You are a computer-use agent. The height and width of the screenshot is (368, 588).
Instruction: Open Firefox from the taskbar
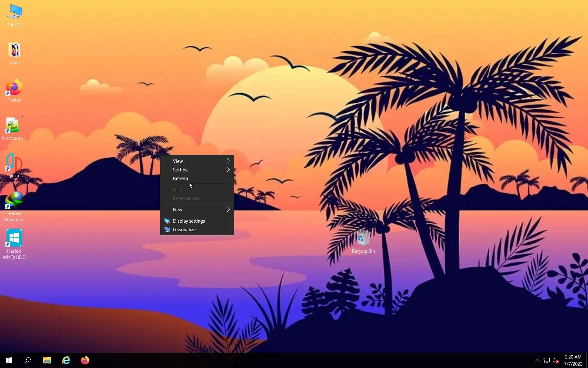85,360
